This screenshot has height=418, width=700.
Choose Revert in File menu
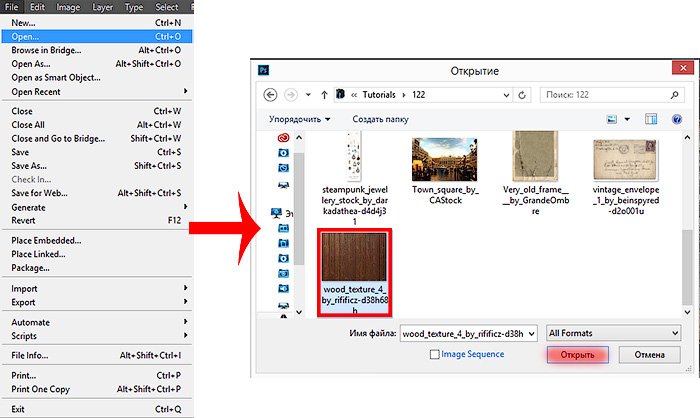click(x=96, y=220)
